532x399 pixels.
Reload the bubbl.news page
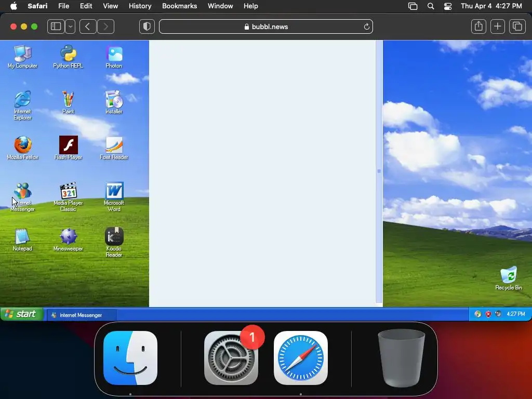[366, 27]
